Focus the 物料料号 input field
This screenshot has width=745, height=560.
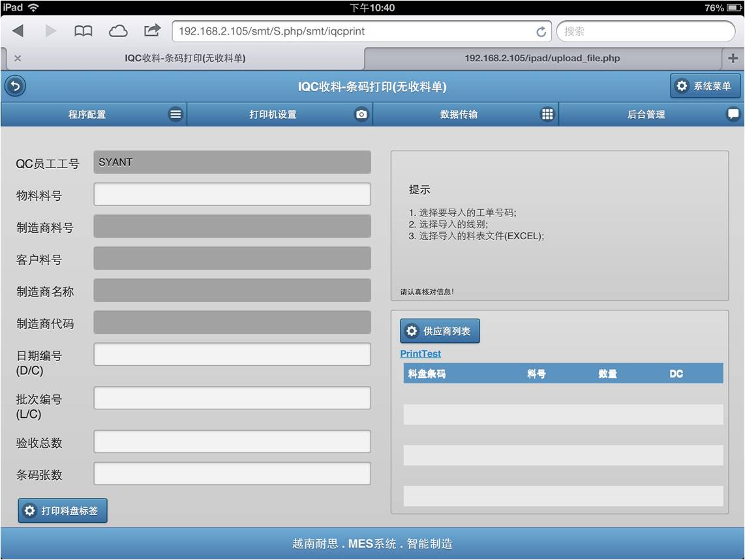click(x=232, y=194)
